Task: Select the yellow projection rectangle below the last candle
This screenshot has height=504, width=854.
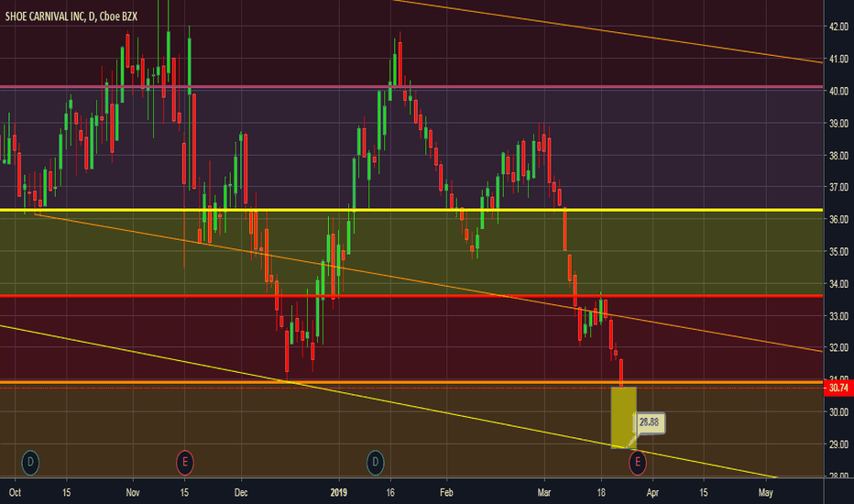Action: pos(624,417)
